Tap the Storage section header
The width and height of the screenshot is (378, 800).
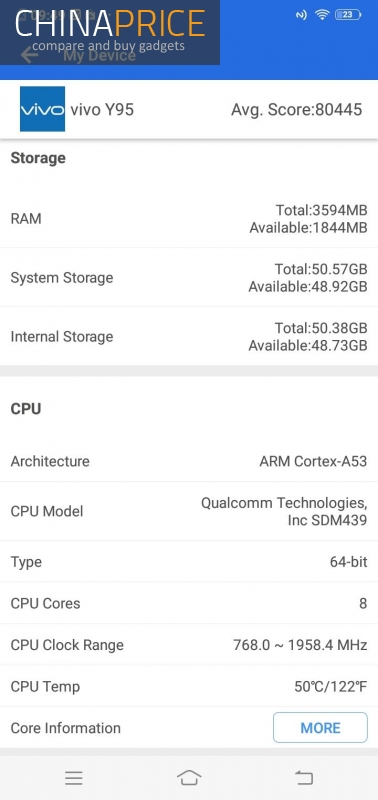pyautogui.click(x=38, y=158)
